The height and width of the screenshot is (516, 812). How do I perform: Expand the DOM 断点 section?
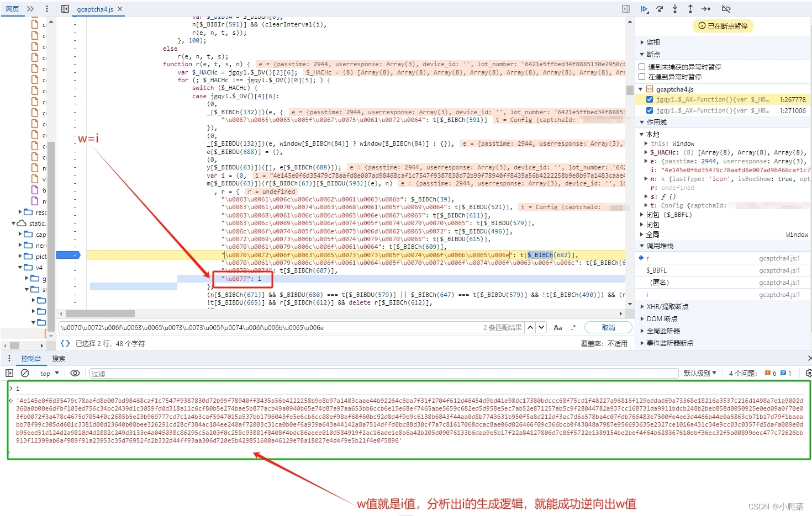(662, 319)
